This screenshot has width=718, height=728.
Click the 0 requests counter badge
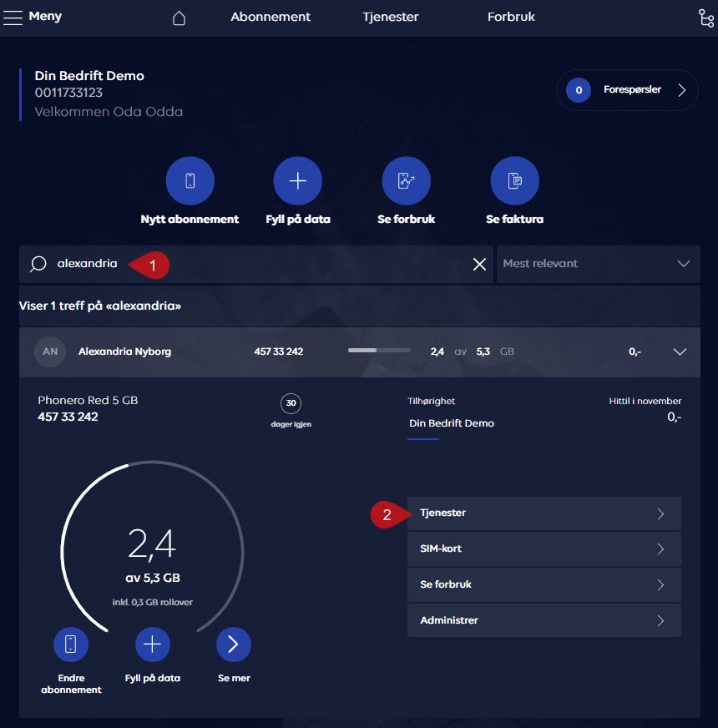(579, 90)
